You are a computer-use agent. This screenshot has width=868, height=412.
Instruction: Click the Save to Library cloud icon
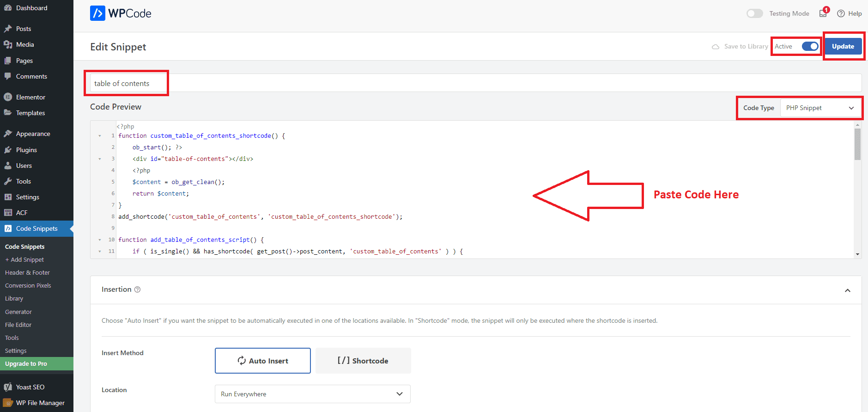(716, 47)
